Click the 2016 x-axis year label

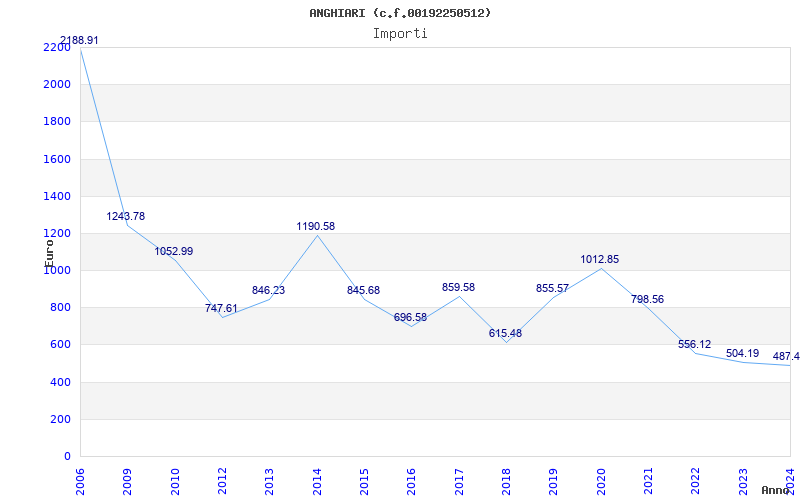click(412, 481)
